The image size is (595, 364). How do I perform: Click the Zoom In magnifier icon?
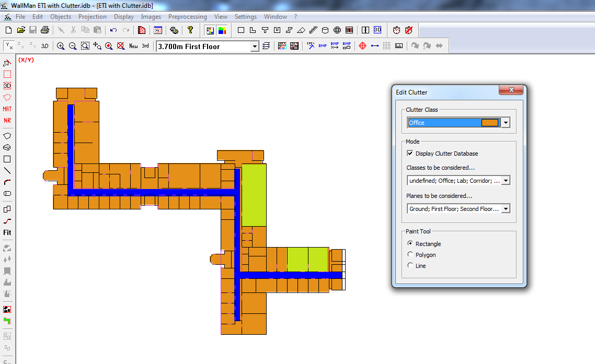click(x=61, y=46)
